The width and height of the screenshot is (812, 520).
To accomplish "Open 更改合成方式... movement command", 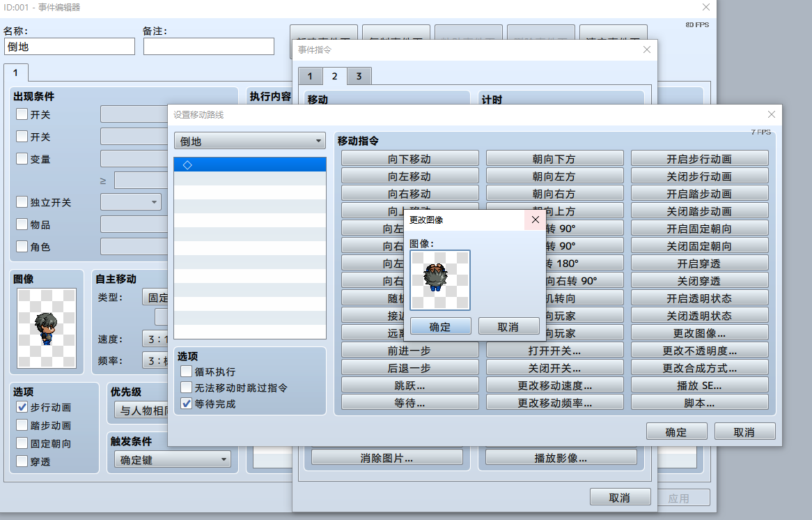I will point(699,368).
